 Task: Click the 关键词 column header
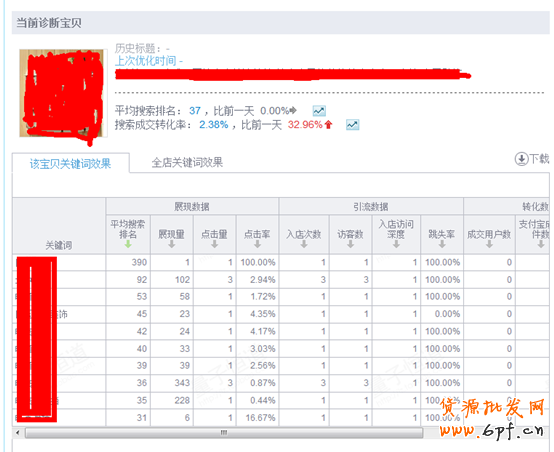pyautogui.click(x=59, y=245)
